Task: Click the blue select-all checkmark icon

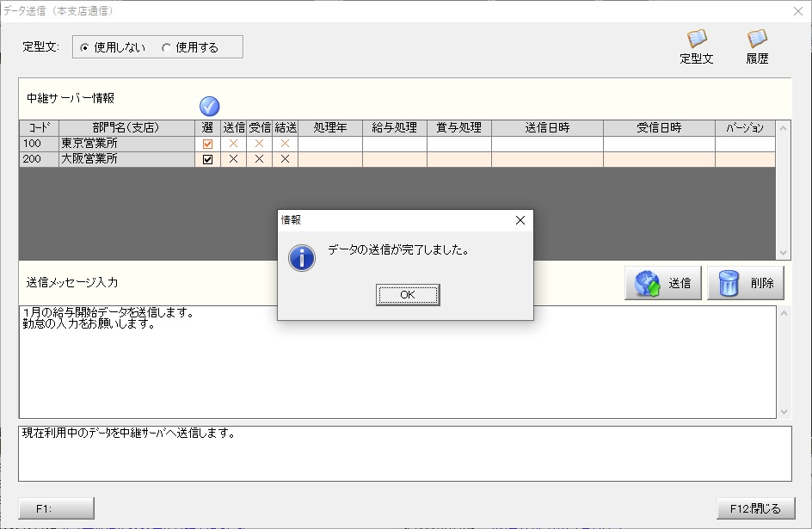Action: click(x=209, y=107)
